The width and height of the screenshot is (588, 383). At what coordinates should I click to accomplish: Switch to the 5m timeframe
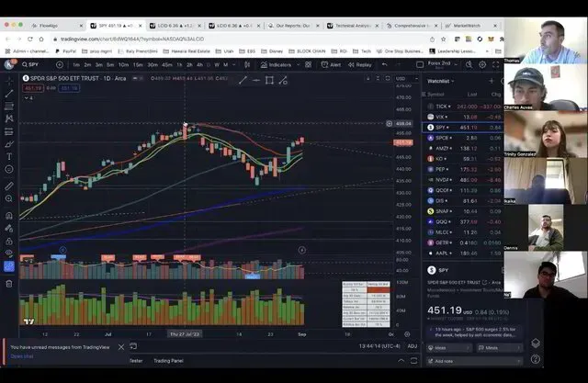pos(110,65)
